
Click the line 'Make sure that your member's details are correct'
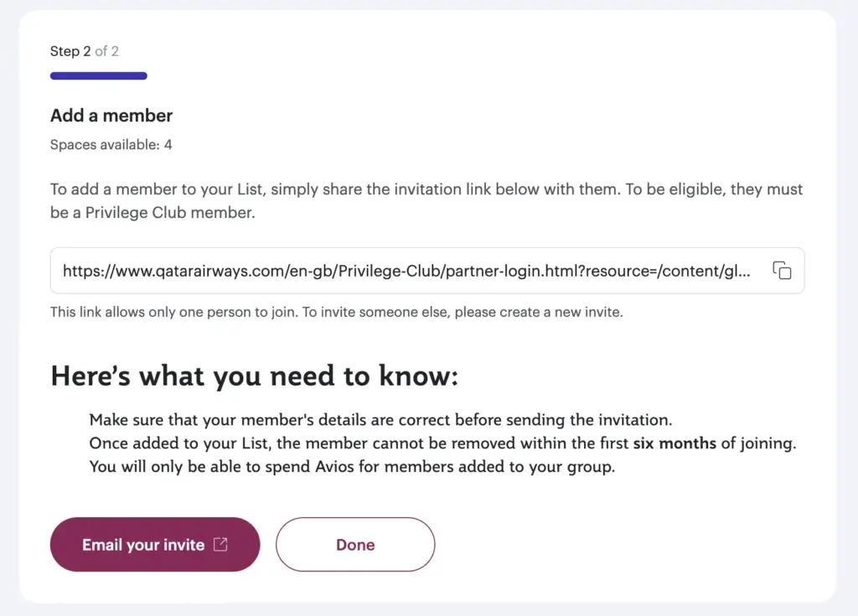380,420
